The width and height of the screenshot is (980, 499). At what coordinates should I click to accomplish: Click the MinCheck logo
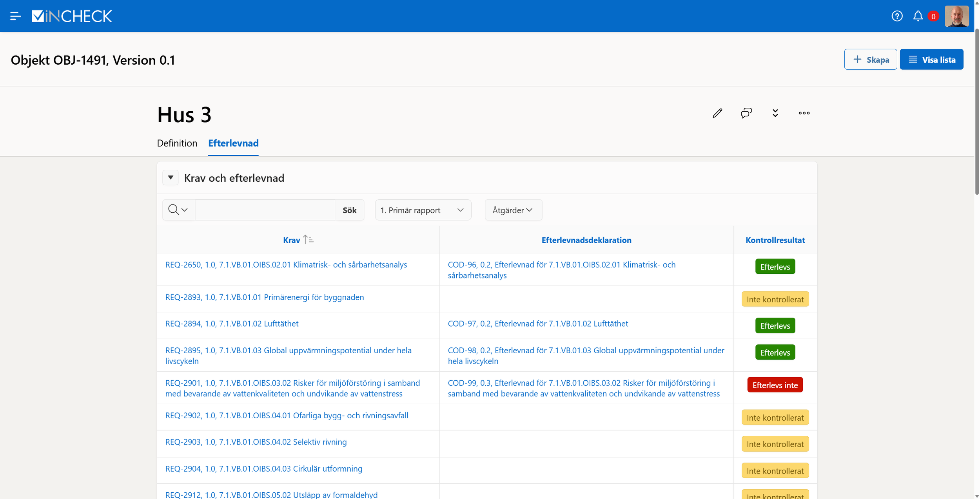(x=72, y=16)
